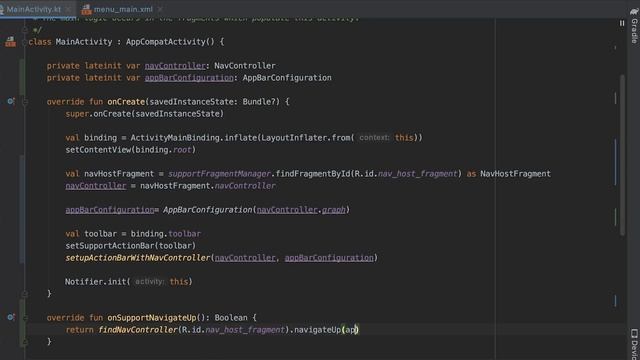The height and width of the screenshot is (360, 640).
Task: Click the override gutter icon beside onCreate
Action: click(x=11, y=101)
